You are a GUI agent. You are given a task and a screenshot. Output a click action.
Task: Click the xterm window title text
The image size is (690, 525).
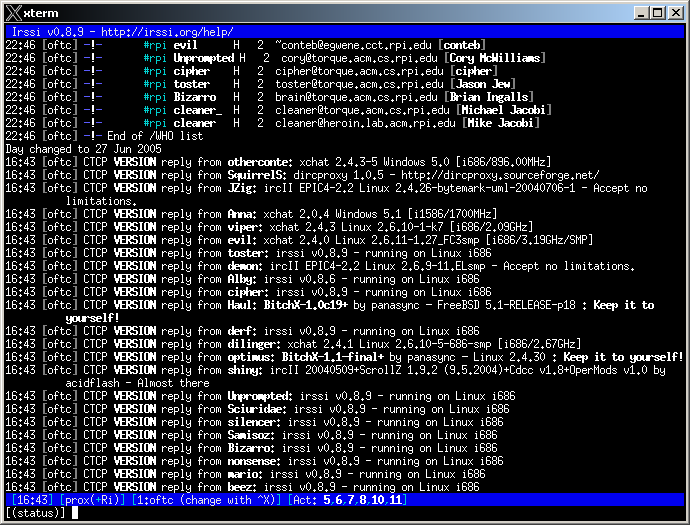41,13
